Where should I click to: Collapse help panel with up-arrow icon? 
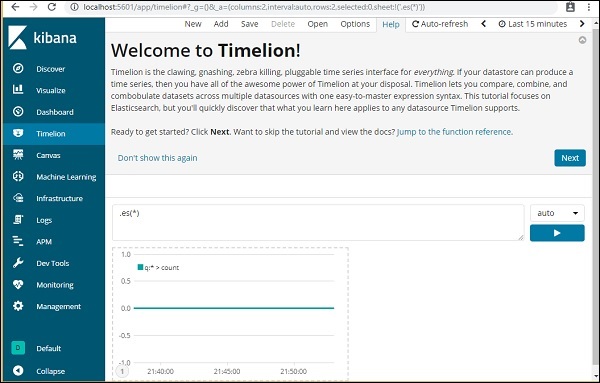point(582,40)
